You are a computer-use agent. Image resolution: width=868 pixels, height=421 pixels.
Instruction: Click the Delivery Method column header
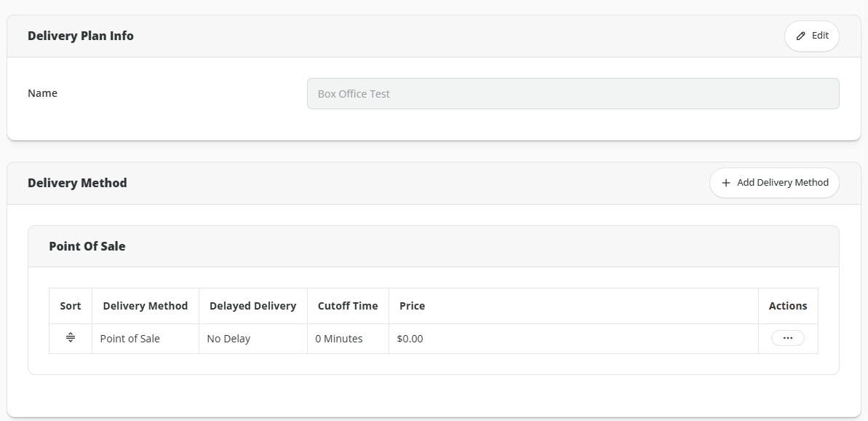click(145, 306)
